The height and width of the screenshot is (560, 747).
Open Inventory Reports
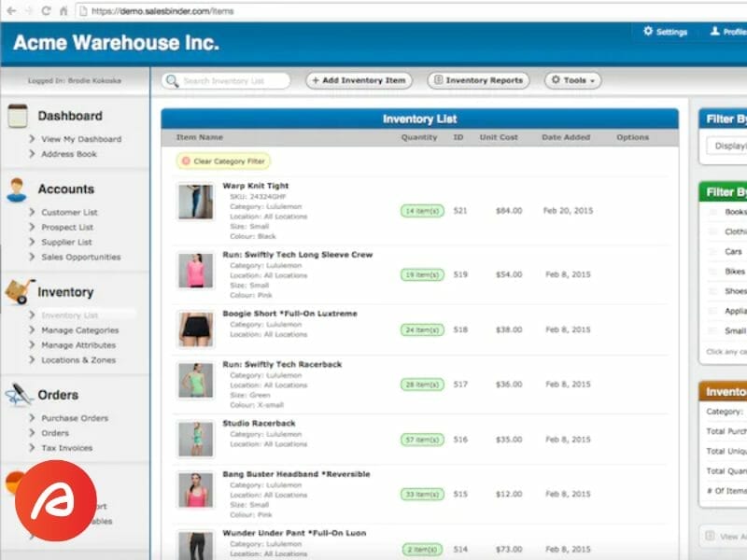(478, 80)
